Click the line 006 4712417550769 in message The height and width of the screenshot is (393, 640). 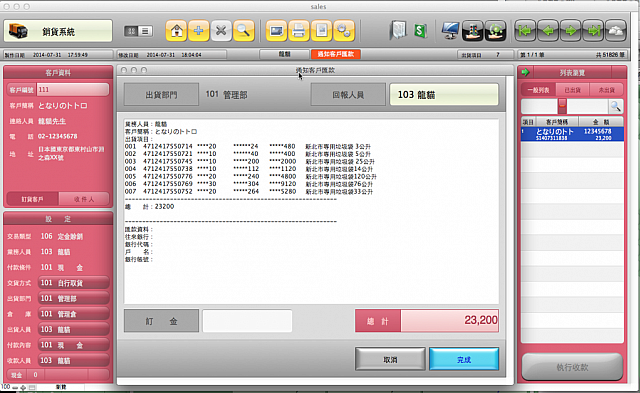point(249,184)
